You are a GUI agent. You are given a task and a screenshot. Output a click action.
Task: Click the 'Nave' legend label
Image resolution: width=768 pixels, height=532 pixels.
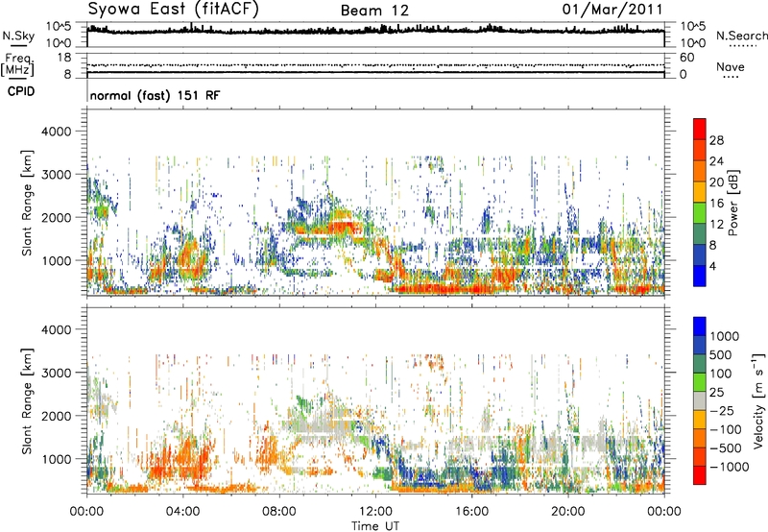[x=731, y=66]
